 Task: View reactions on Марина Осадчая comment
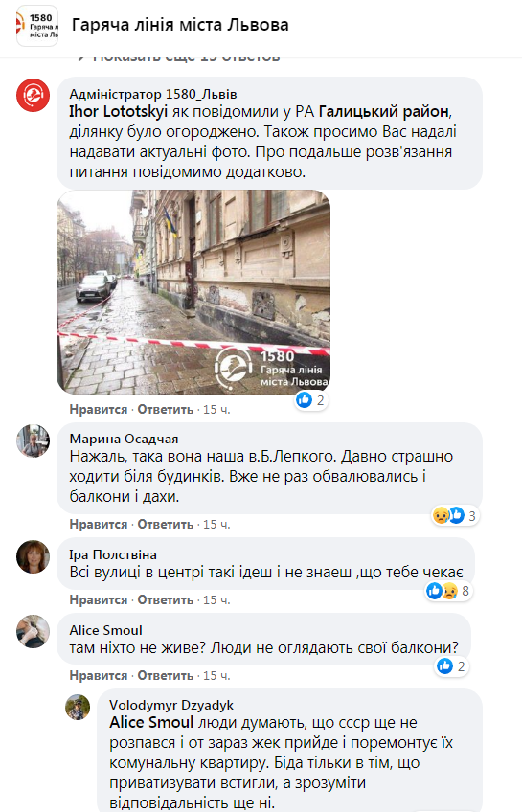[455, 515]
